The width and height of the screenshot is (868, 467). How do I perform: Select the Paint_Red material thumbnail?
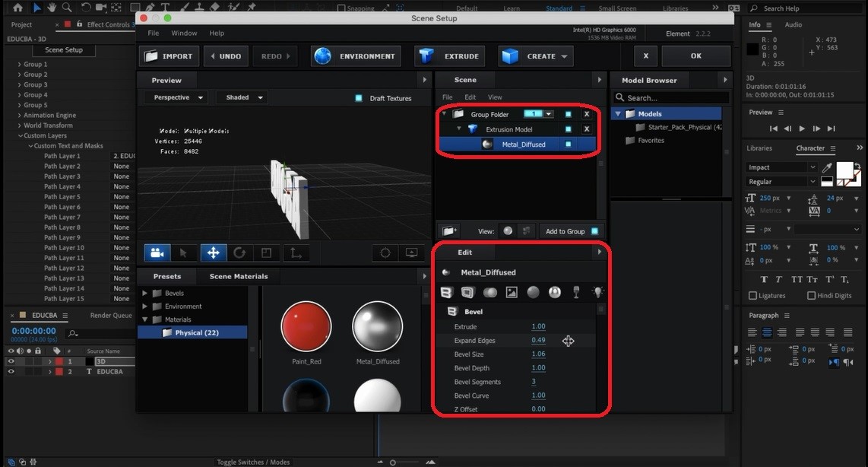click(306, 326)
